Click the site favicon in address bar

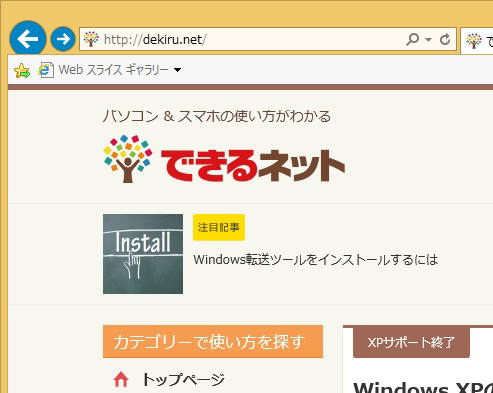pyautogui.click(x=91, y=39)
